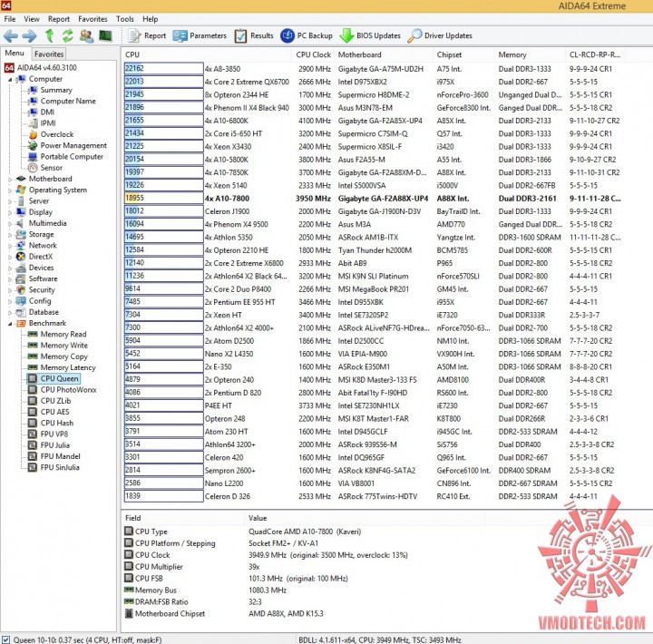This screenshot has width=653, height=644.
Task: Select the Database tree item
Action: coord(44,312)
